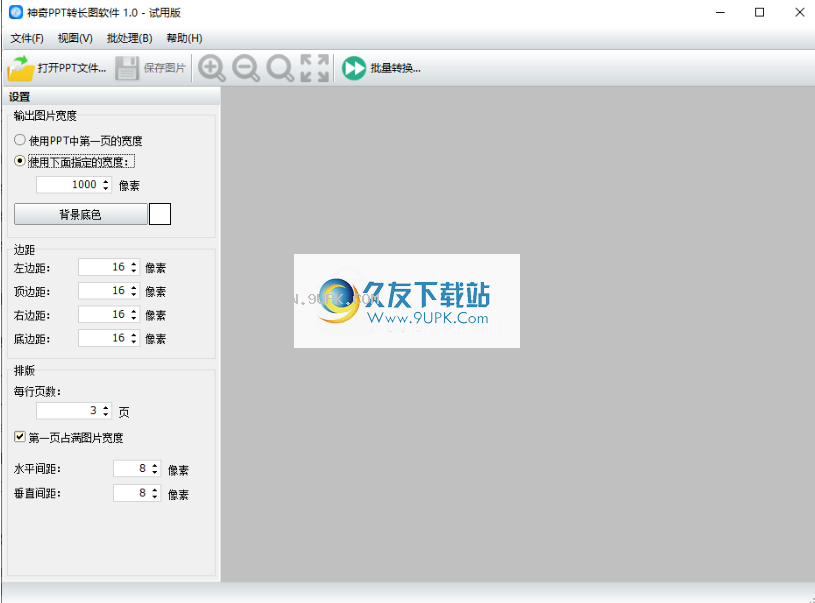The width and height of the screenshot is (815, 603).
Task: Start batch convert with green arrow icon
Action: coord(354,68)
